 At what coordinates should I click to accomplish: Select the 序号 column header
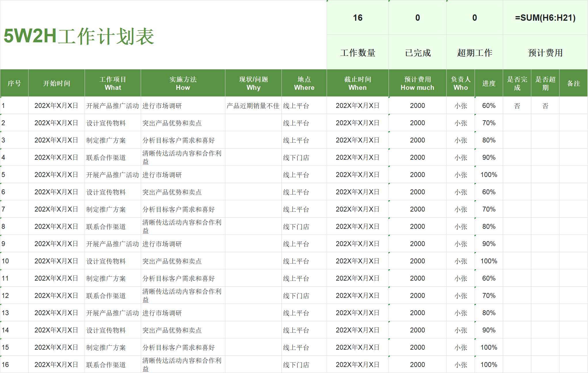[14, 83]
